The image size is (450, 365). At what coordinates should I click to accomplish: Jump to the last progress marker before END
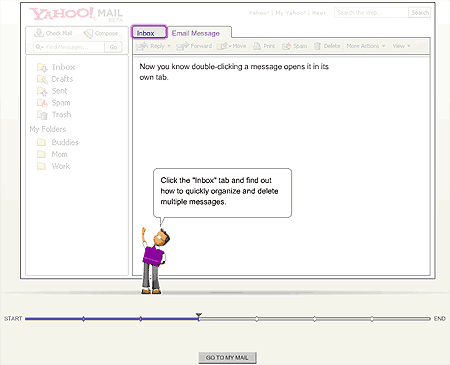pos(372,319)
